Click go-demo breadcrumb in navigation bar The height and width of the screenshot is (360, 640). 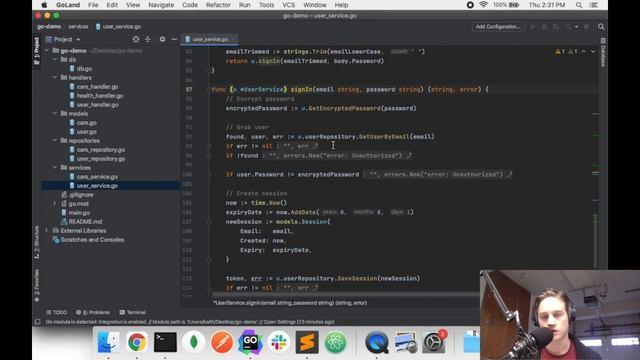49,27
